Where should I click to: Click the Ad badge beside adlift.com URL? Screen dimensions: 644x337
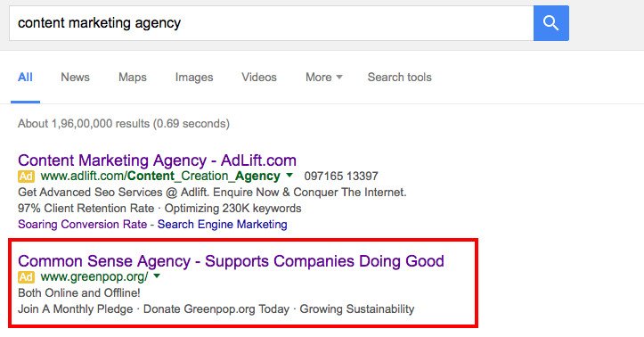coord(26,177)
